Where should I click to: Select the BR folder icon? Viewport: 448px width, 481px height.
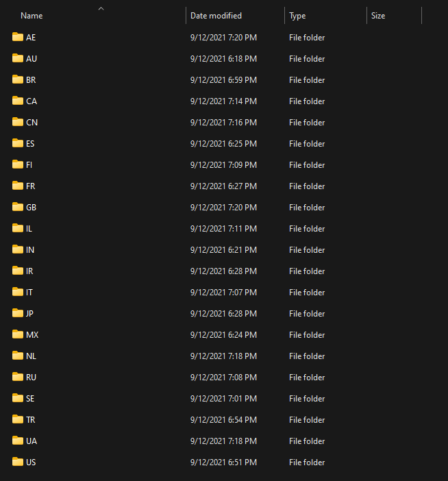click(18, 79)
